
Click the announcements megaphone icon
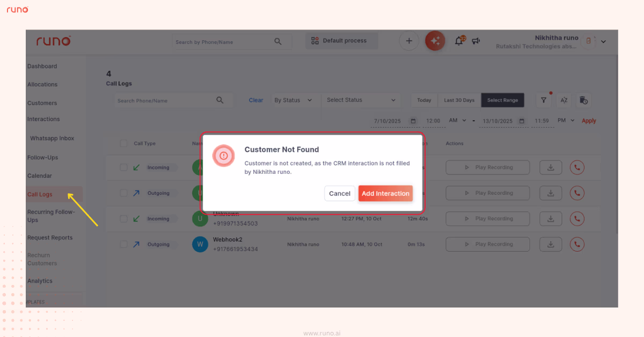point(475,41)
